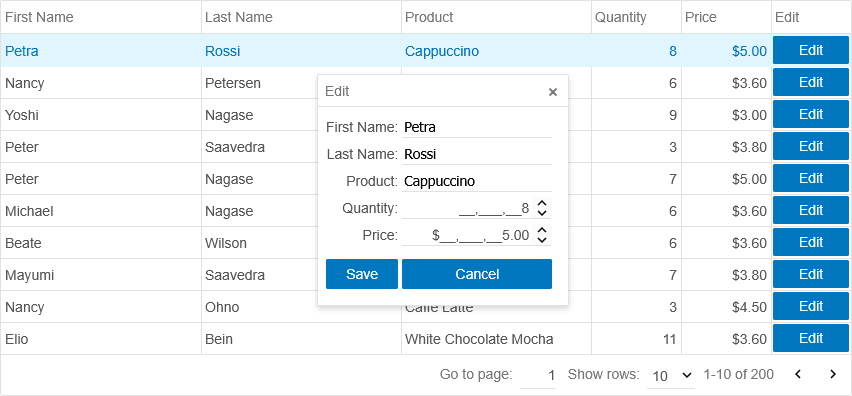Image resolution: width=852 pixels, height=396 pixels.
Task: Click the Quantity numeric input field
Action: (x=468, y=208)
